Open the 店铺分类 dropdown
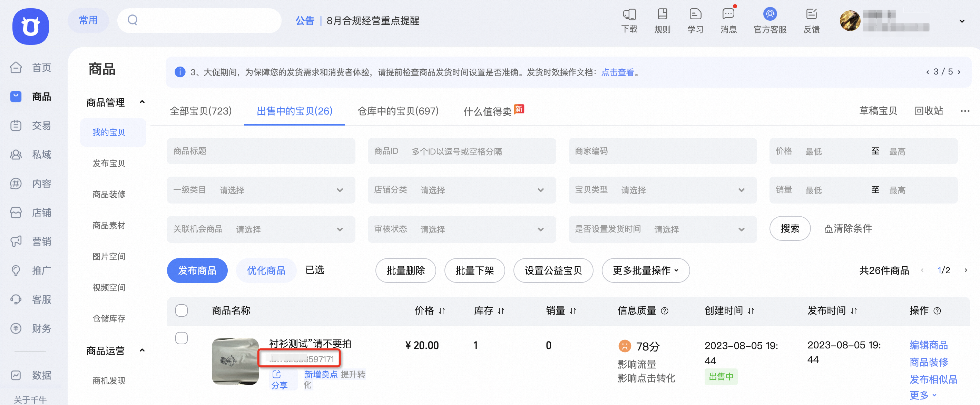 click(x=462, y=190)
